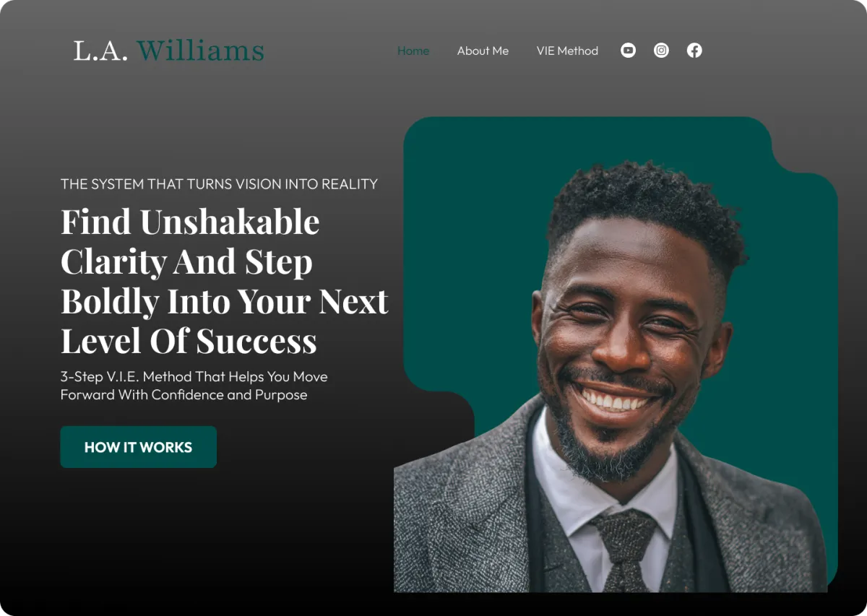Click the white L.A. initials in logo
The image size is (867, 616).
pyautogui.click(x=100, y=51)
